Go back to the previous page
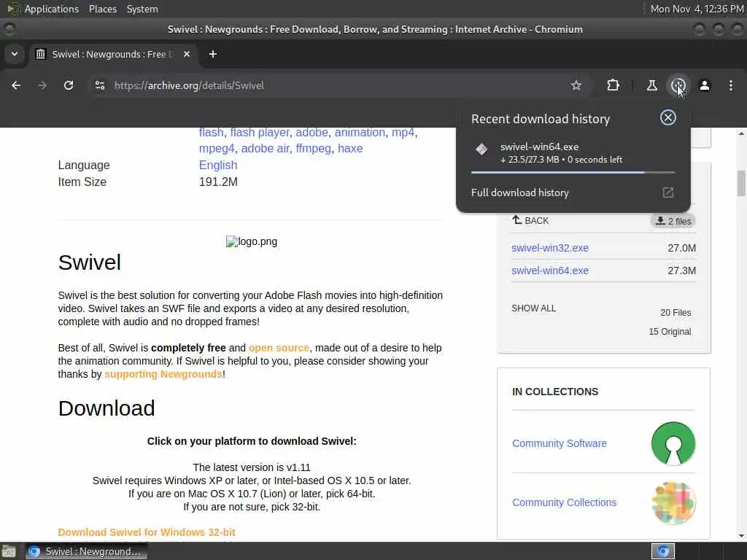The image size is (747, 560). click(x=16, y=85)
